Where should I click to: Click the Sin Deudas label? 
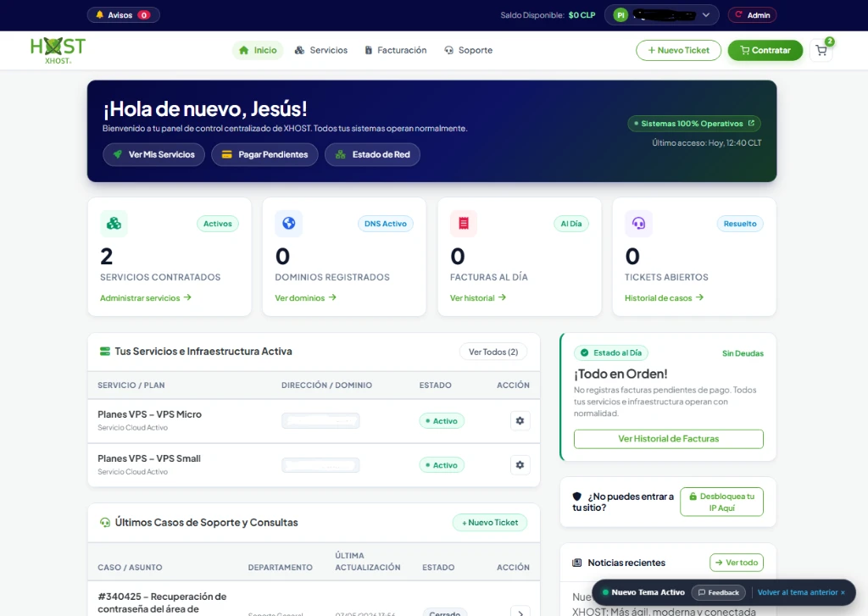point(743,353)
